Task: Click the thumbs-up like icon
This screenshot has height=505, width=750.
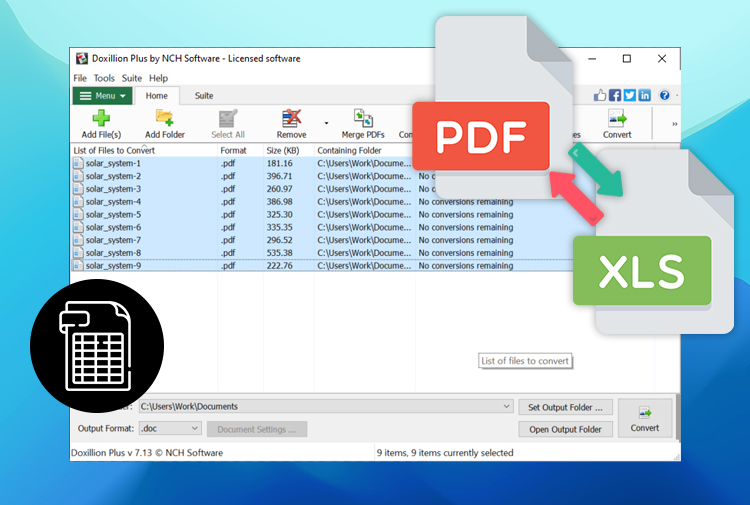Action: tap(600, 95)
